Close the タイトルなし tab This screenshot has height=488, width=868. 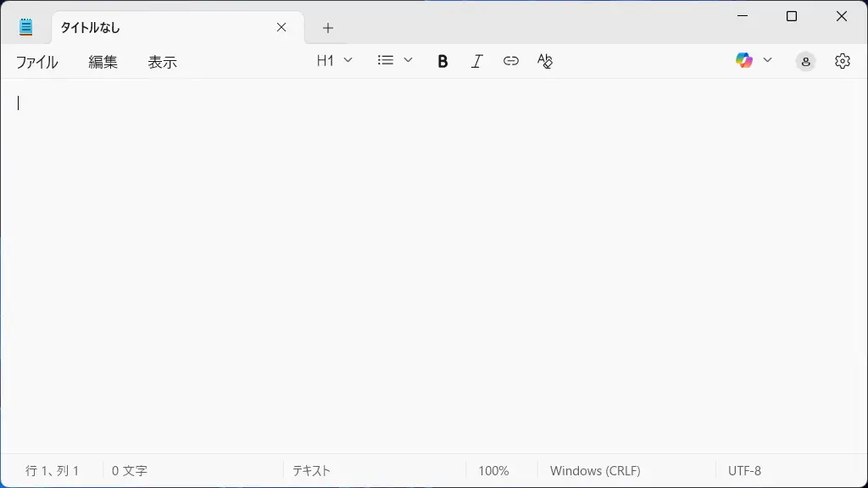click(281, 28)
